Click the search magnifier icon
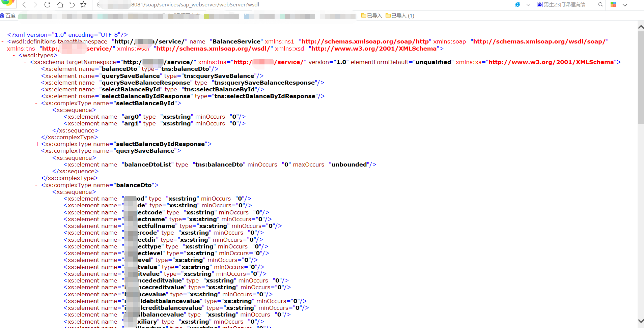Image resolution: width=644 pixels, height=328 pixels. (600, 5)
